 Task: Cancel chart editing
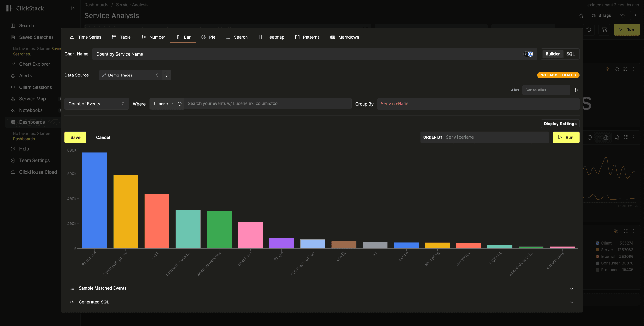pos(103,138)
